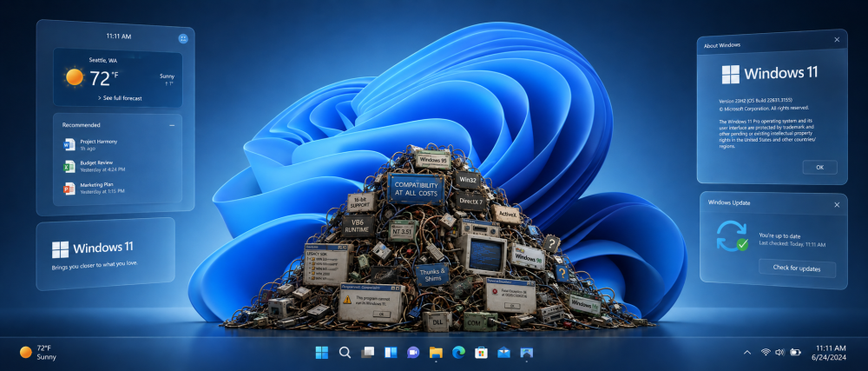Open File Explorer from taskbar
The width and height of the screenshot is (868, 371).
pyautogui.click(x=436, y=352)
